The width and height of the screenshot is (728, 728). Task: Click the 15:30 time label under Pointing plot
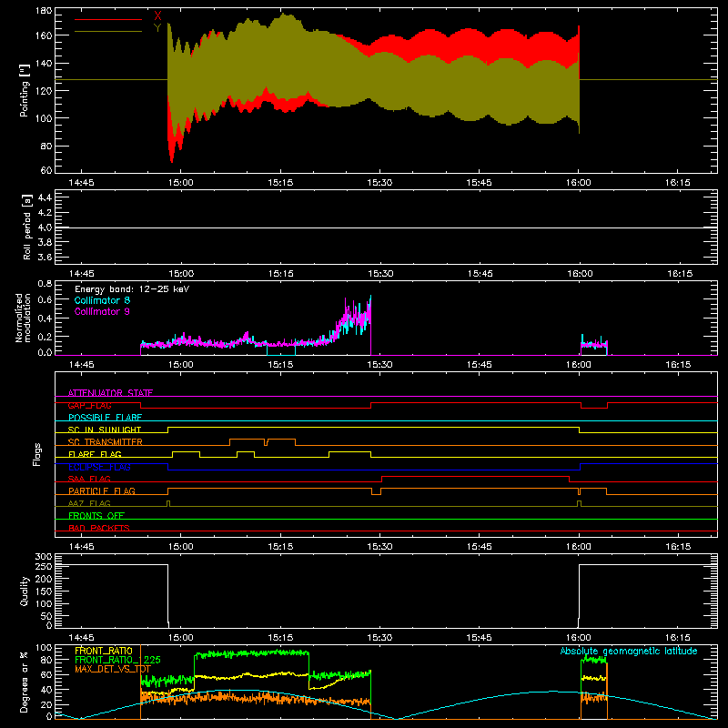click(379, 183)
